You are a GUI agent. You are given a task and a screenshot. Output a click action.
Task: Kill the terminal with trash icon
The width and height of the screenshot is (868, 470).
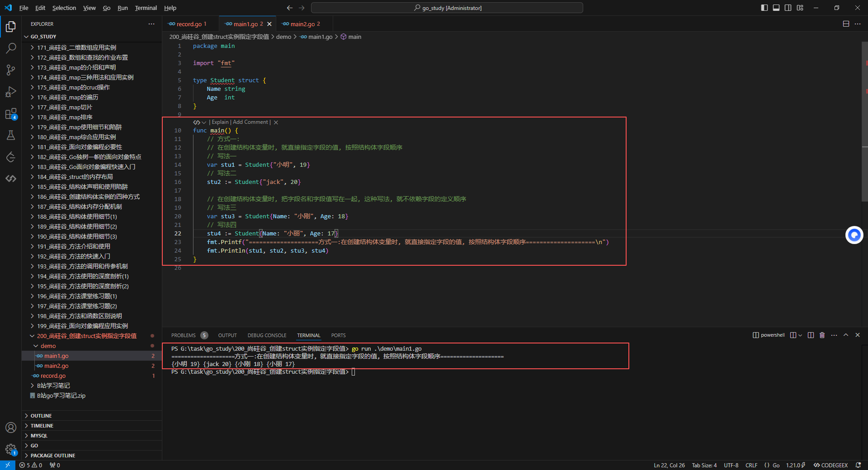[822, 335]
